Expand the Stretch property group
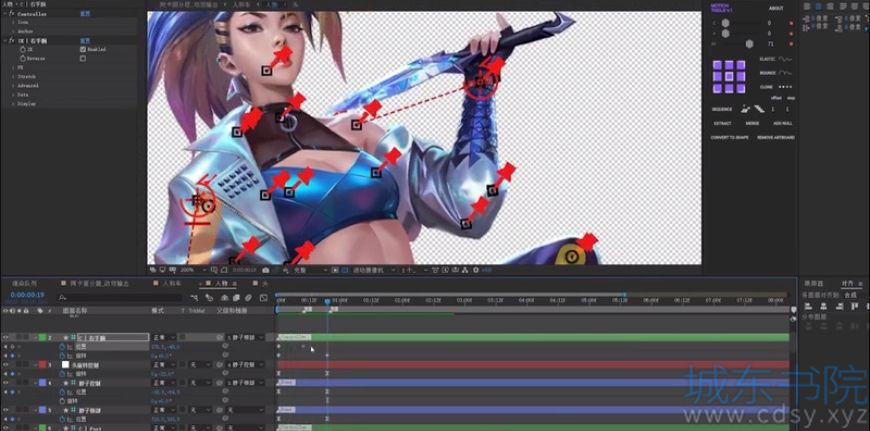Screen dimensions: 870x431 pyautogui.click(x=13, y=77)
